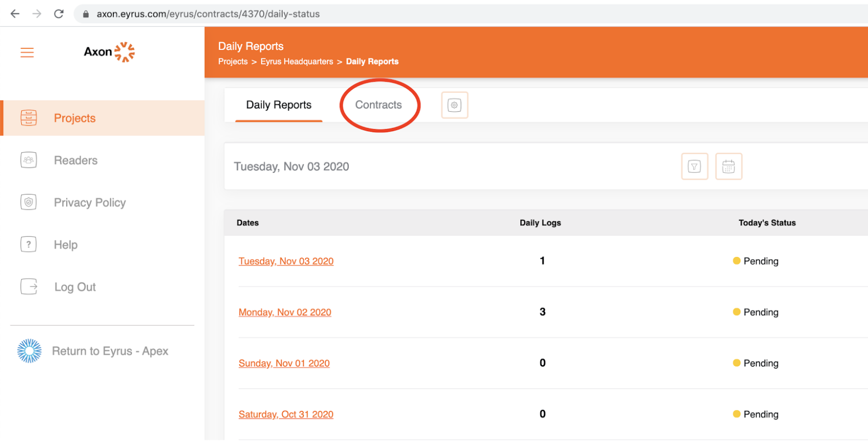Viewport: 868px width, 447px height.
Task: Open the calendar date picker icon
Action: (x=728, y=166)
